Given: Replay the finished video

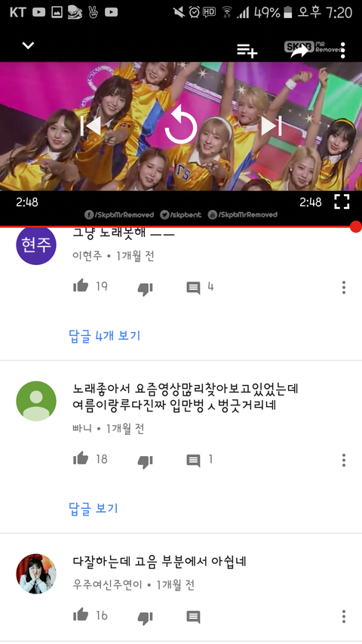Looking at the screenshot, I should [x=180, y=125].
